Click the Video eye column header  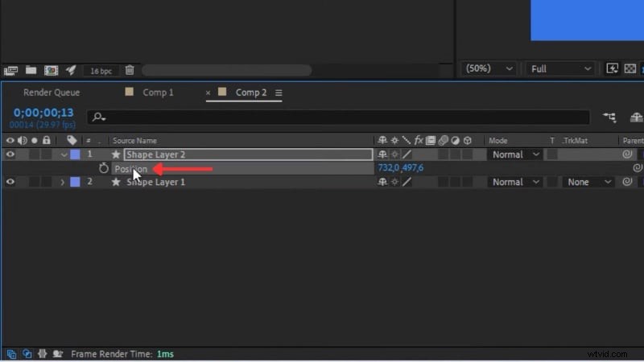(10, 140)
